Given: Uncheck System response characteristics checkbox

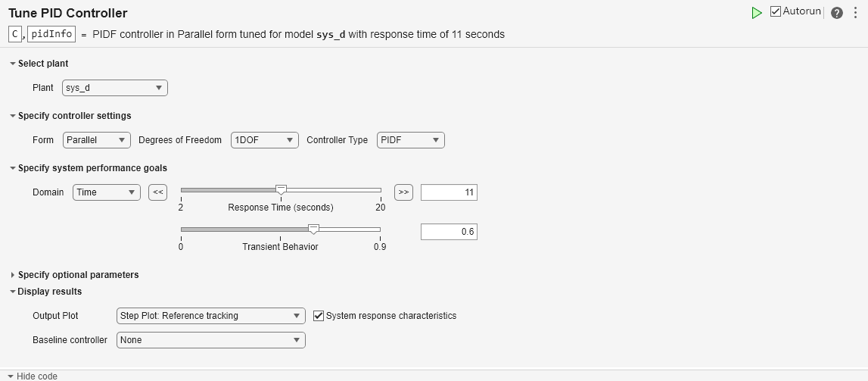Looking at the screenshot, I should pyautogui.click(x=319, y=316).
